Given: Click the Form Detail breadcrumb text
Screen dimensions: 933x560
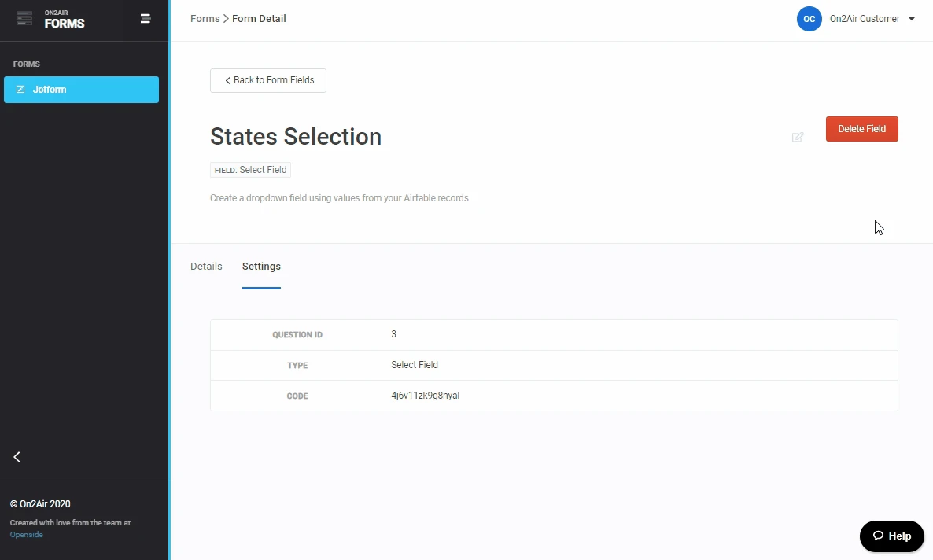Looking at the screenshot, I should coord(259,19).
